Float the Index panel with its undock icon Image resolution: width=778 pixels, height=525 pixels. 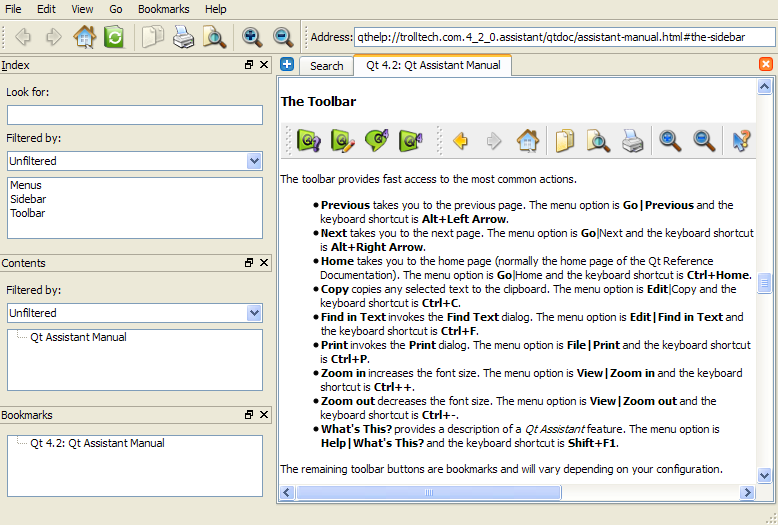tap(249, 65)
